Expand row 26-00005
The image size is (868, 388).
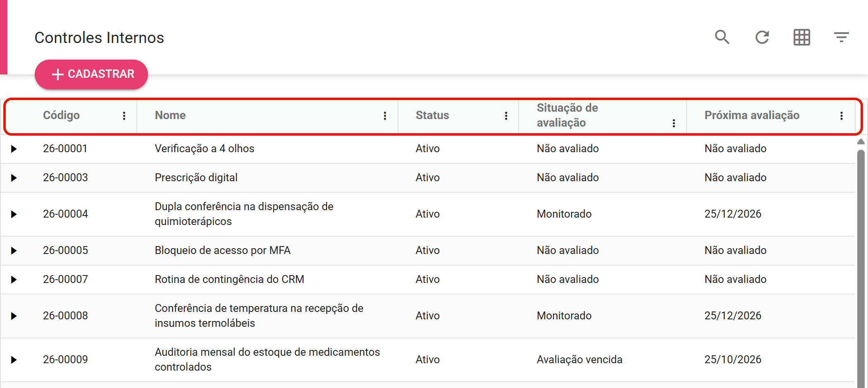[x=14, y=251]
